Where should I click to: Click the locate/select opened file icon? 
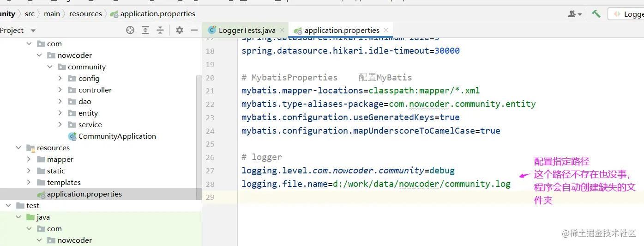[x=130, y=30]
